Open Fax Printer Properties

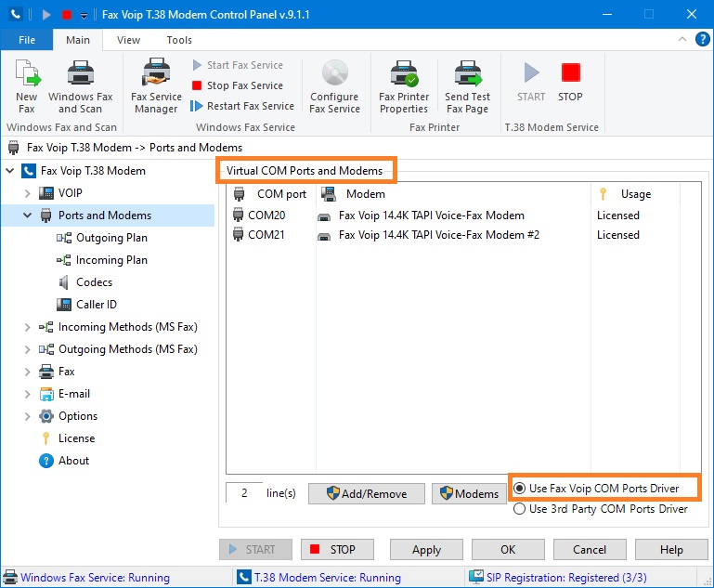404,86
